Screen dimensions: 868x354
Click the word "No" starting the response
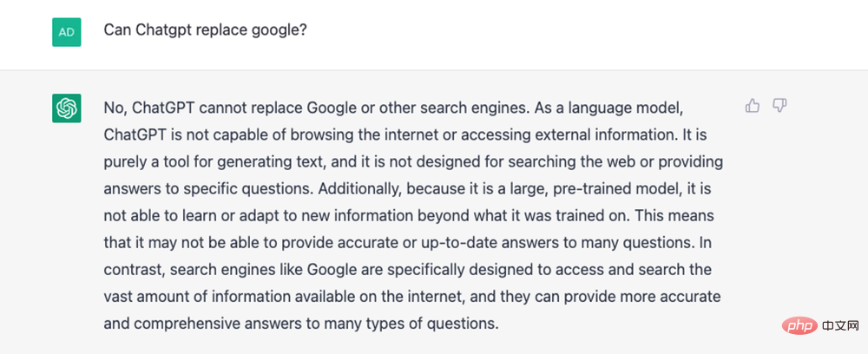[114, 108]
